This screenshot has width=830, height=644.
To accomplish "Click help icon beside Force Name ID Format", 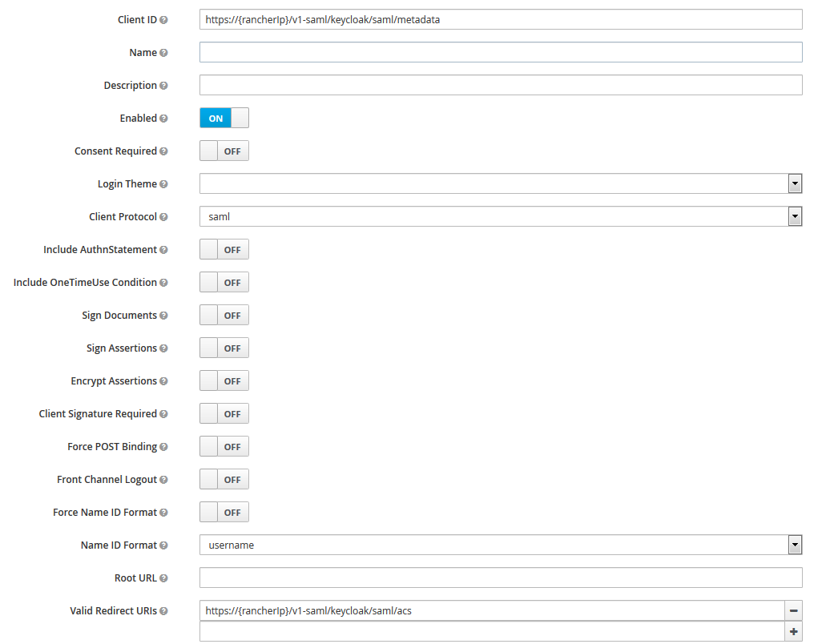I will tap(163, 513).
